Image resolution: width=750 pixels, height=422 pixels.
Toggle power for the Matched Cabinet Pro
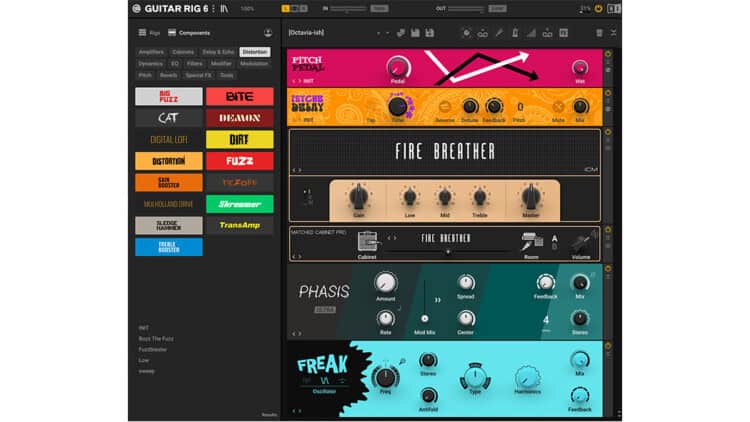coord(608,230)
